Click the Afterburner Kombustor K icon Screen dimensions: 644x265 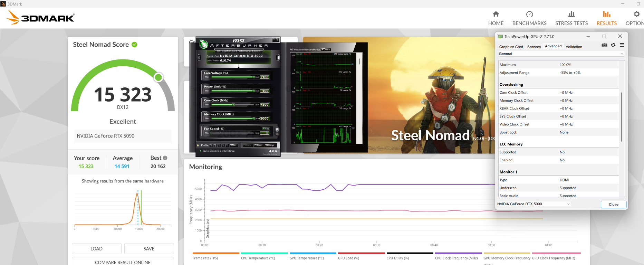199,58
